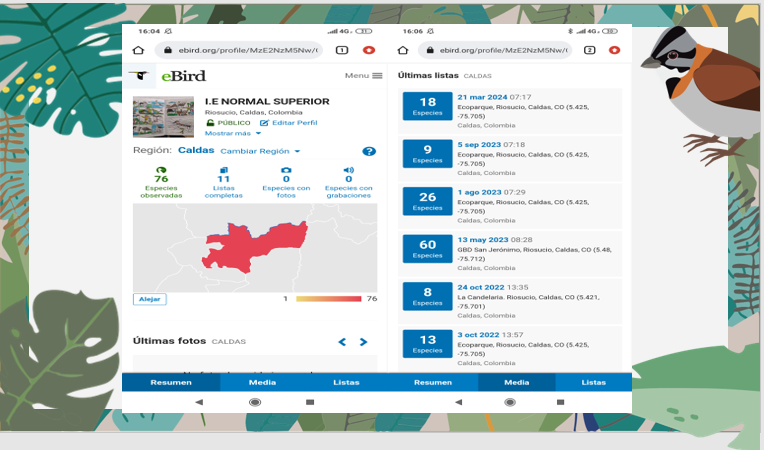The height and width of the screenshot is (450, 764).
Task: Tap the Listas completas stat icon
Action: coord(223,171)
